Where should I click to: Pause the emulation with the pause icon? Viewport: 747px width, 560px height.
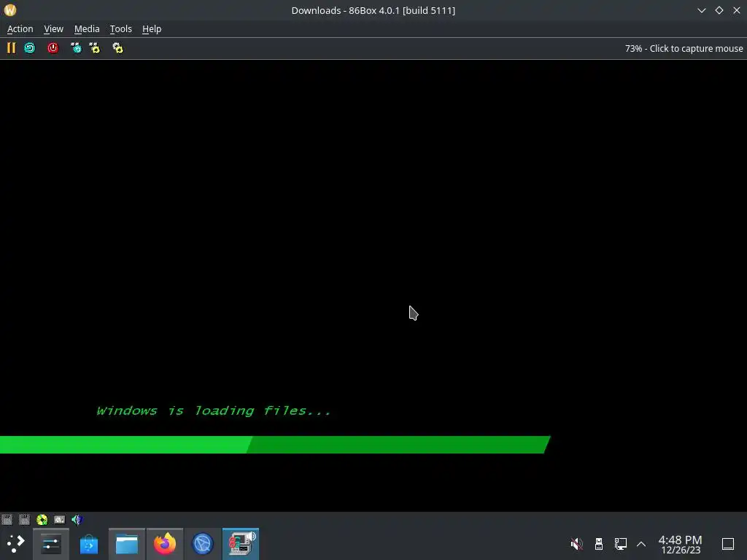(x=11, y=48)
